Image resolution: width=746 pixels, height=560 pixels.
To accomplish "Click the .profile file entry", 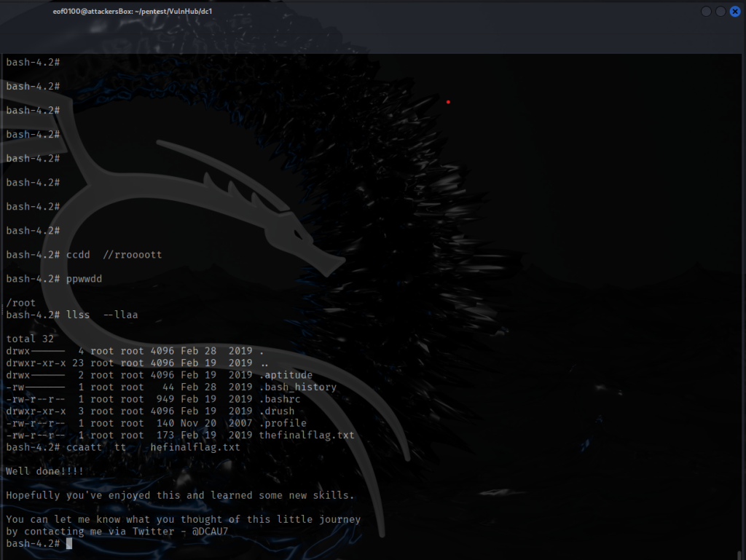I will [282, 423].
